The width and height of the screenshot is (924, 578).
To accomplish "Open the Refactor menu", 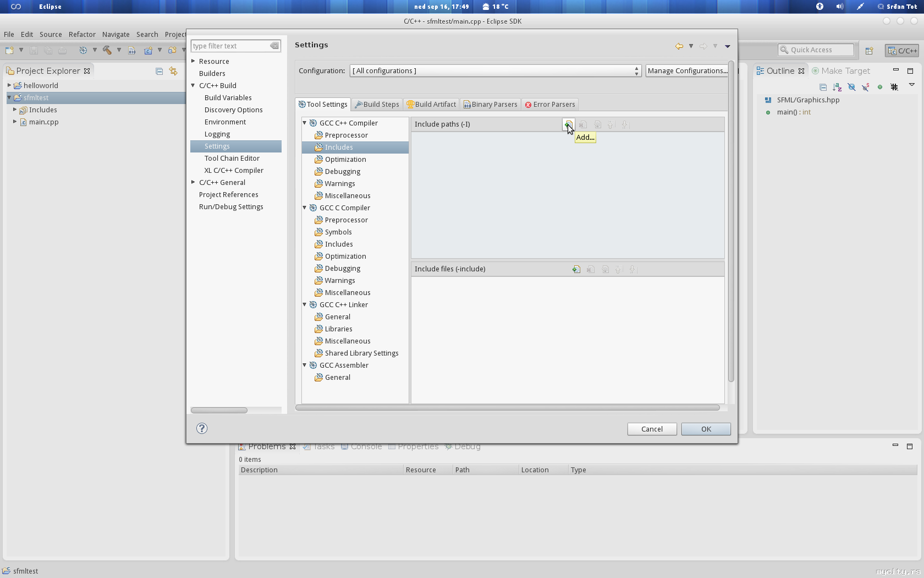I will 82,34.
